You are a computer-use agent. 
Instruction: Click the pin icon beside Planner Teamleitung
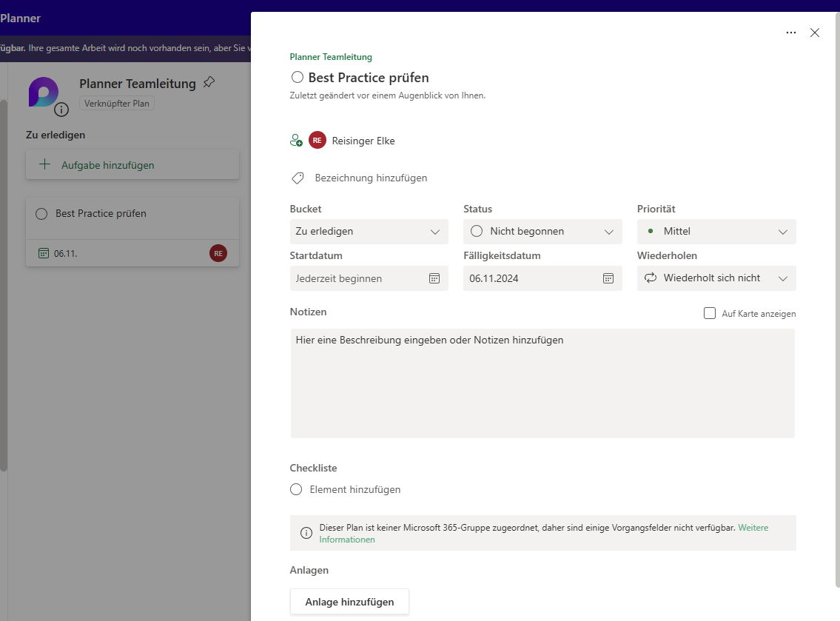pyautogui.click(x=209, y=82)
